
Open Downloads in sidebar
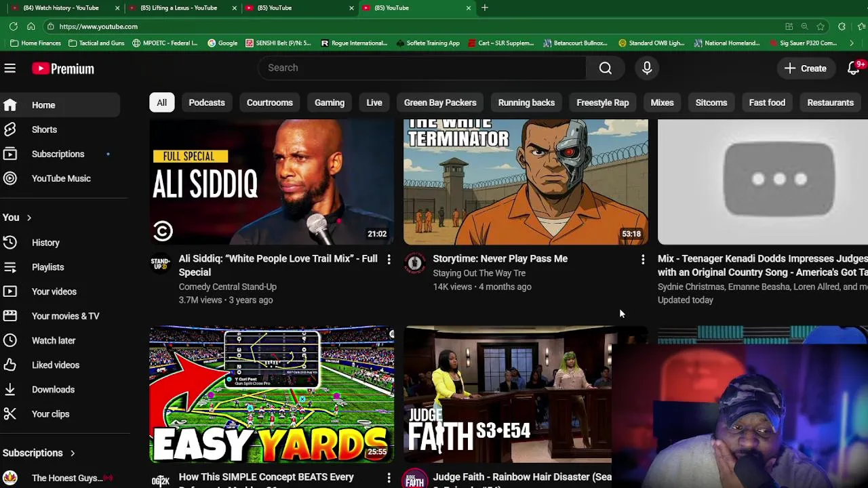coord(53,390)
